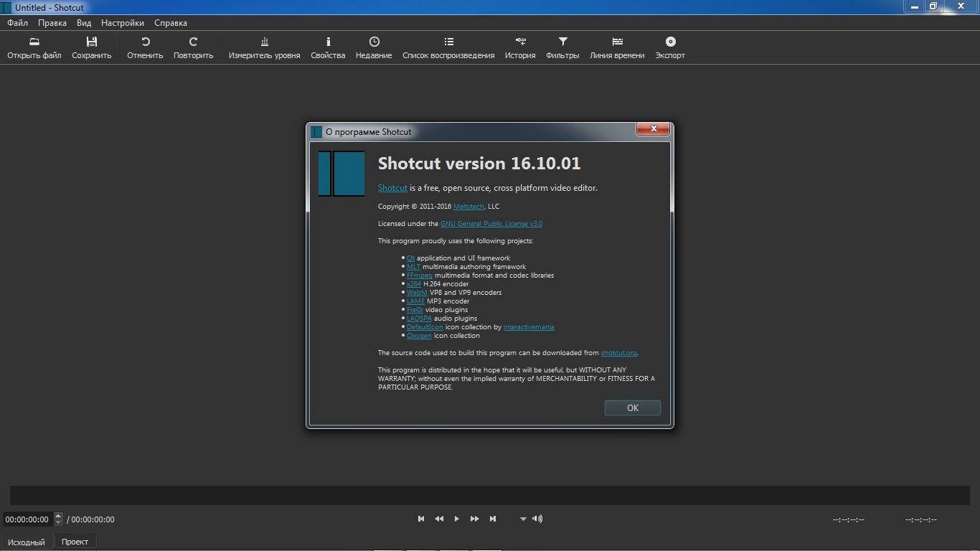Viewport: 980px width, 551px height.
Task: Open the Playlist (Список воспроизведения) panel
Action: pyautogui.click(x=448, y=48)
